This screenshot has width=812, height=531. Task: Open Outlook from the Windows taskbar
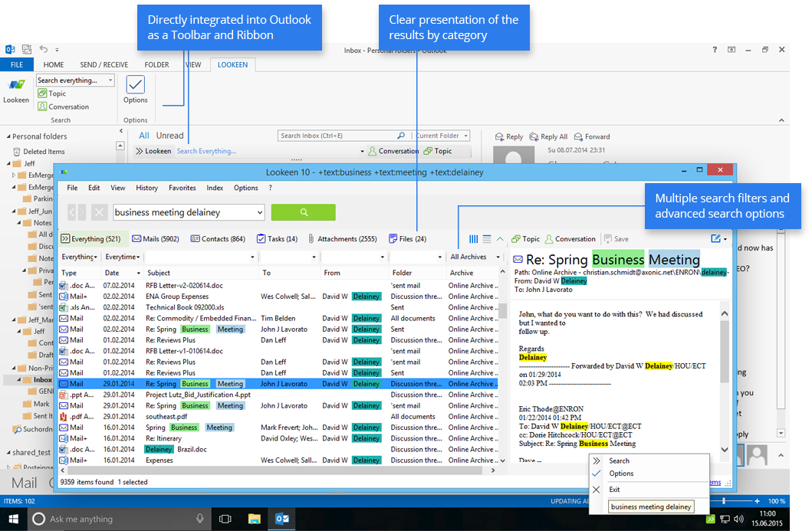[282, 519]
